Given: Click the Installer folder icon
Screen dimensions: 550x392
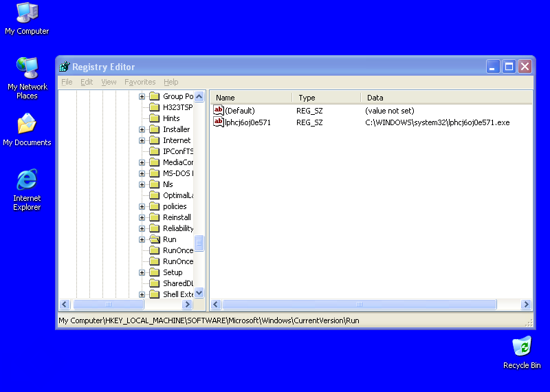Looking at the screenshot, I should [154, 129].
